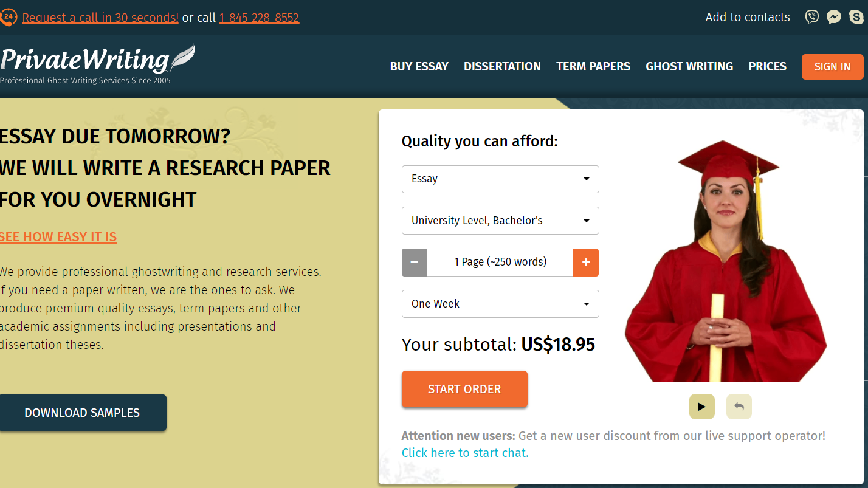Click the Viber contact icon
868x488 pixels.
(811, 17)
